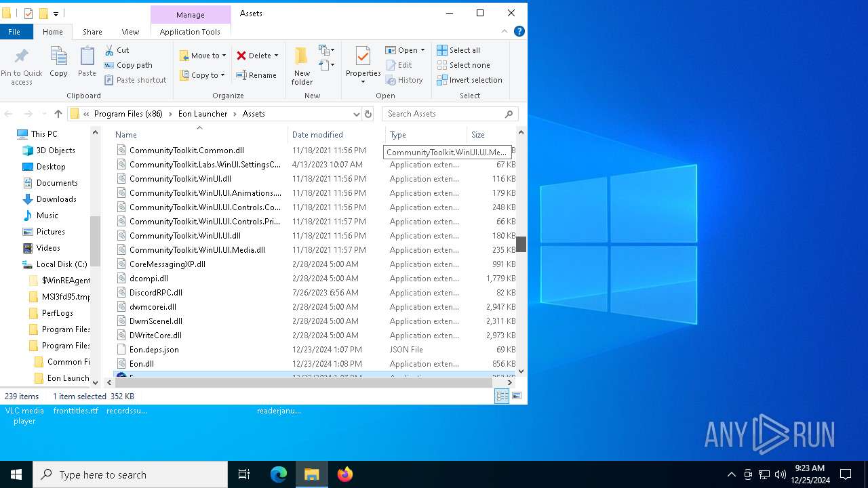Switch to the Home ribbon tab
The width and height of the screenshot is (868, 488).
pyautogui.click(x=53, y=31)
